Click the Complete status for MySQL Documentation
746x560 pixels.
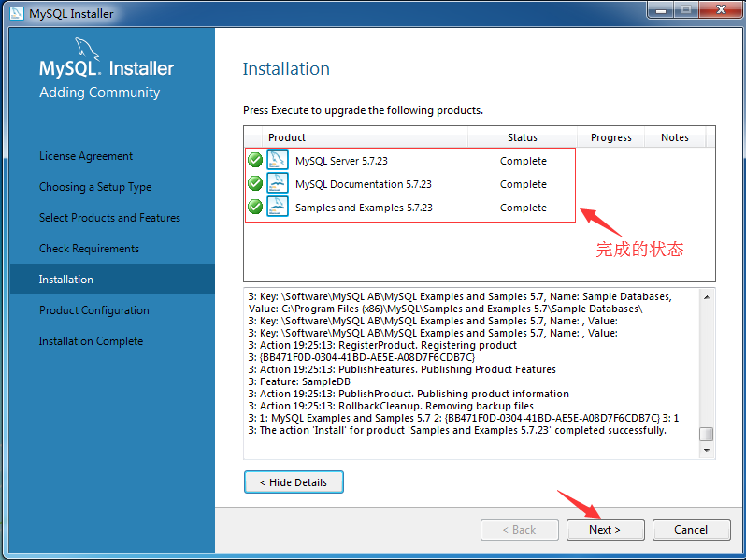[x=524, y=184]
